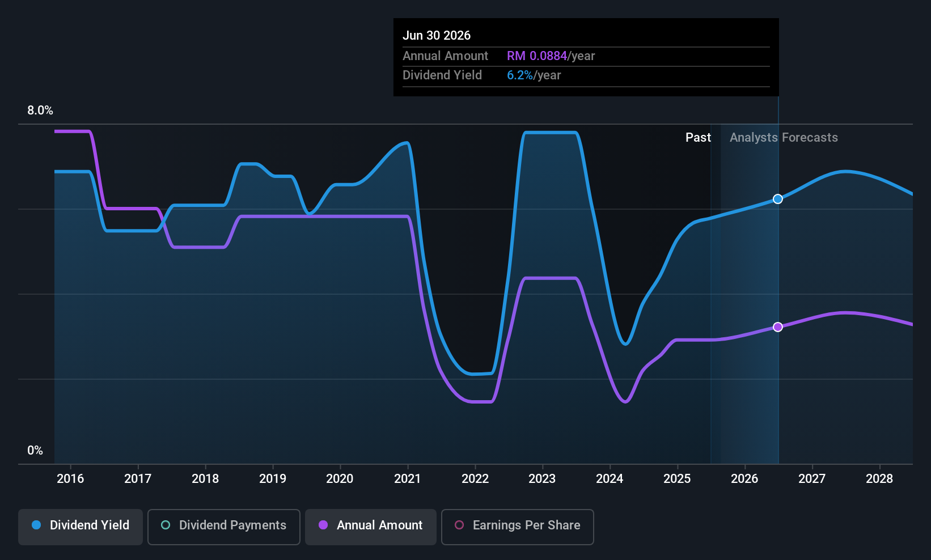Click the Jun 30 2026 tooltip heading
Image resolution: width=931 pixels, height=560 pixels.
(x=437, y=35)
